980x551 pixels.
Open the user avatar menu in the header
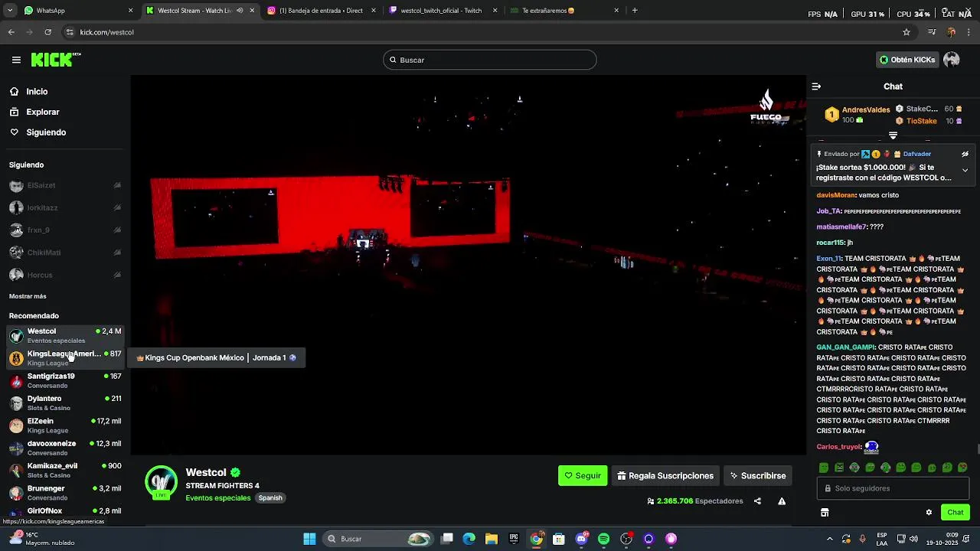pyautogui.click(x=952, y=60)
